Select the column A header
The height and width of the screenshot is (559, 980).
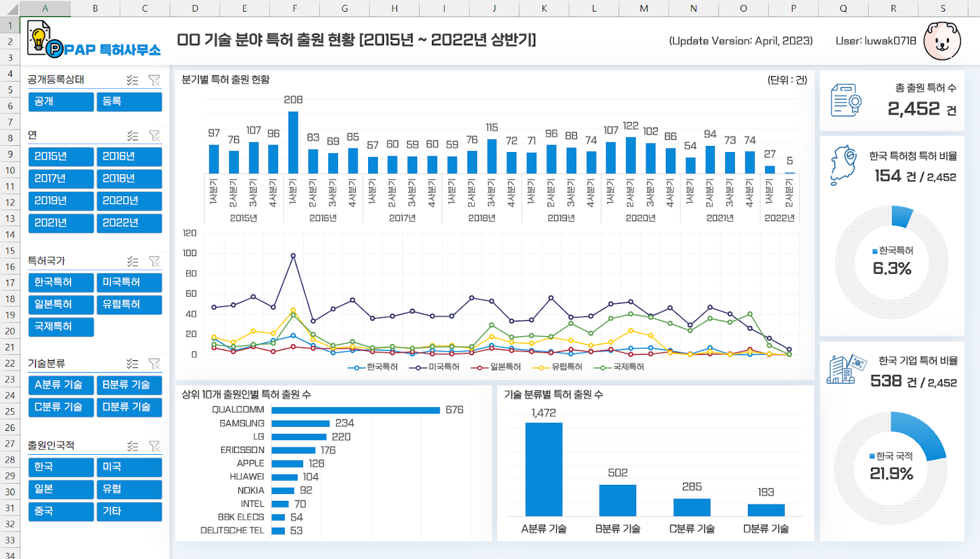click(45, 9)
